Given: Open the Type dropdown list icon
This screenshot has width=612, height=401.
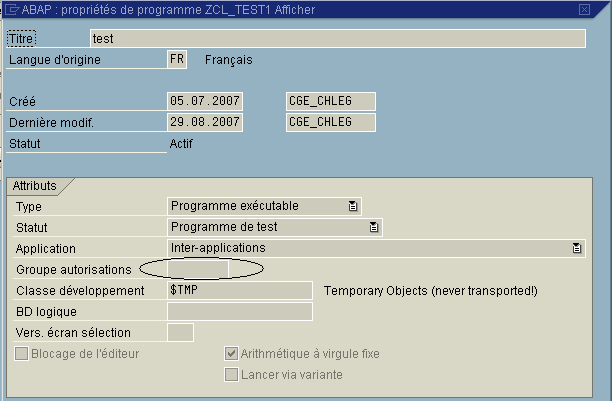Looking at the screenshot, I should [353, 206].
